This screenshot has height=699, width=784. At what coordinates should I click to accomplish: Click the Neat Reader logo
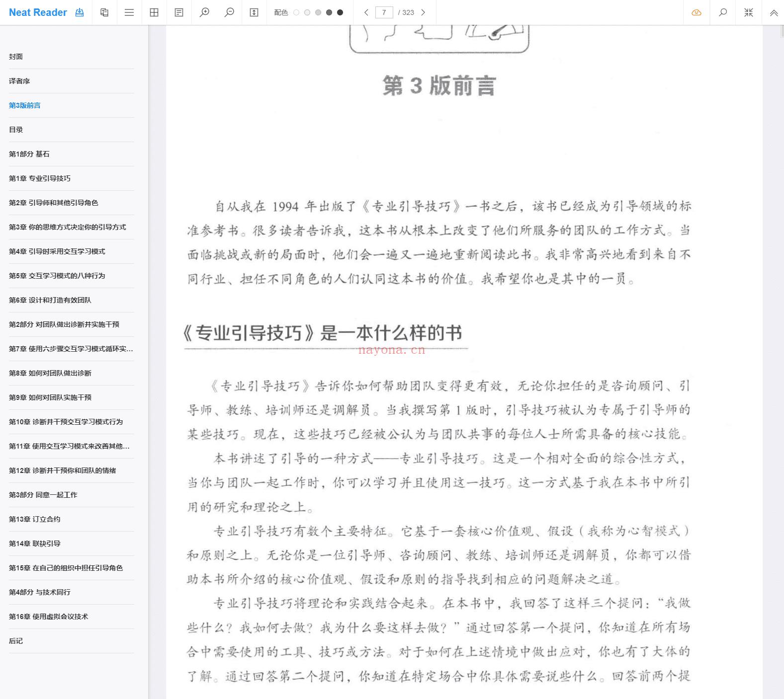[38, 12]
